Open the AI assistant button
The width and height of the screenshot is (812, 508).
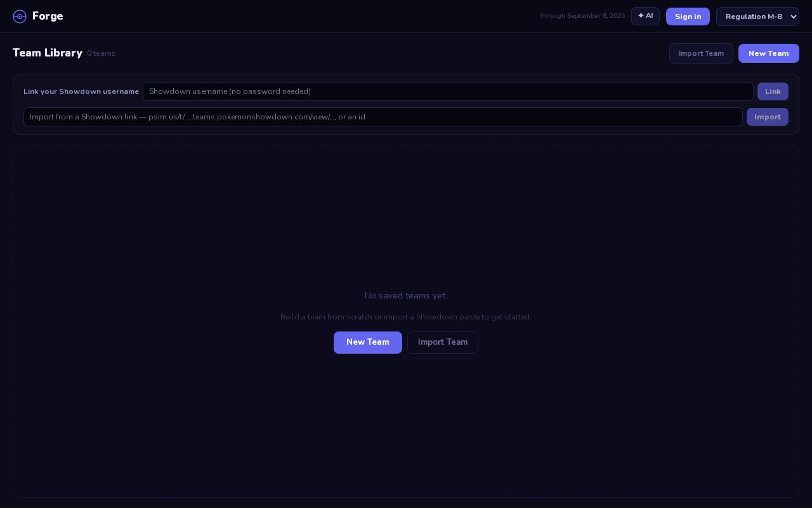[645, 16]
